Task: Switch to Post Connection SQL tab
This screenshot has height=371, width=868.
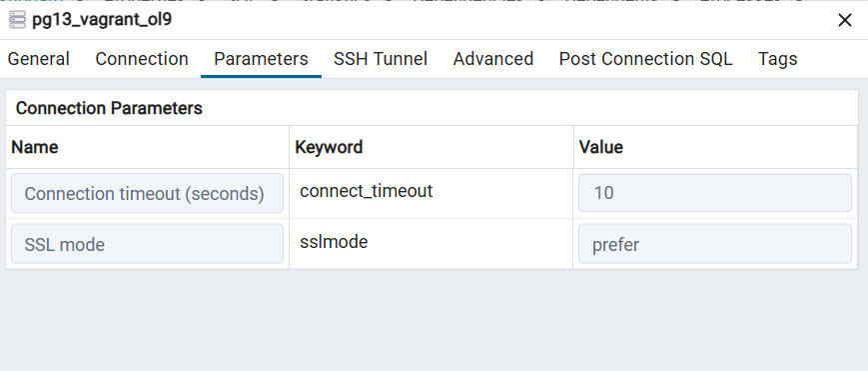Action: [645, 59]
